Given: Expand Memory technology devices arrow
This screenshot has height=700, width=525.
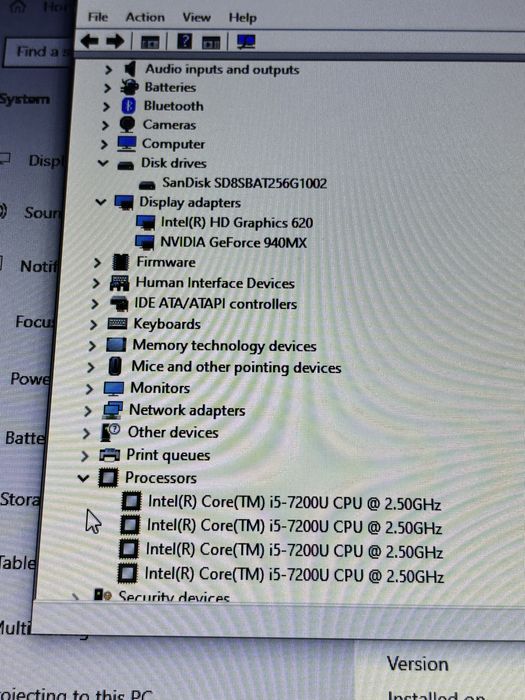Looking at the screenshot, I should (x=92, y=346).
